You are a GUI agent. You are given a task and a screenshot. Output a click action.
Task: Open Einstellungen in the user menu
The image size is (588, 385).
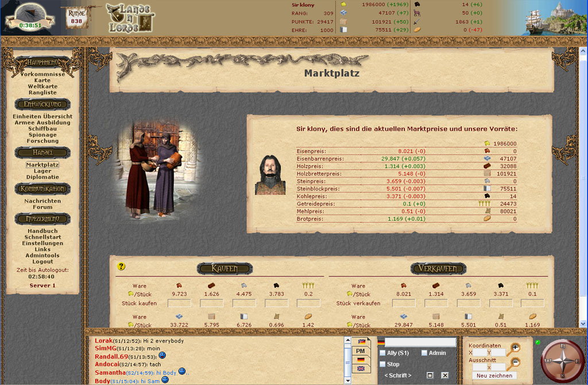tap(42, 243)
